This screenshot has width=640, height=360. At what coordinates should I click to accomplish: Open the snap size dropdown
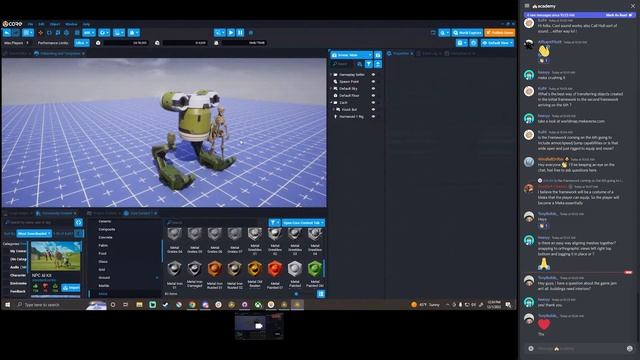(x=89, y=33)
